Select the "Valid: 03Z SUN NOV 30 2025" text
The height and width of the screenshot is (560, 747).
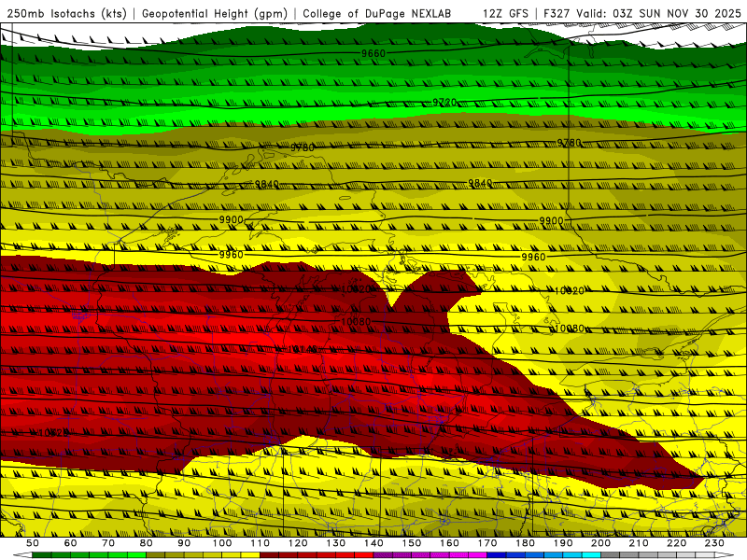pos(659,13)
